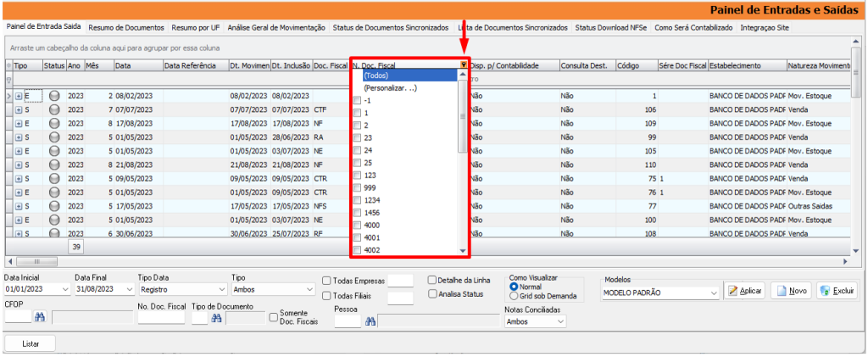The image size is (868, 357).
Task: Click the CFOP input field
Action: (x=19, y=317)
